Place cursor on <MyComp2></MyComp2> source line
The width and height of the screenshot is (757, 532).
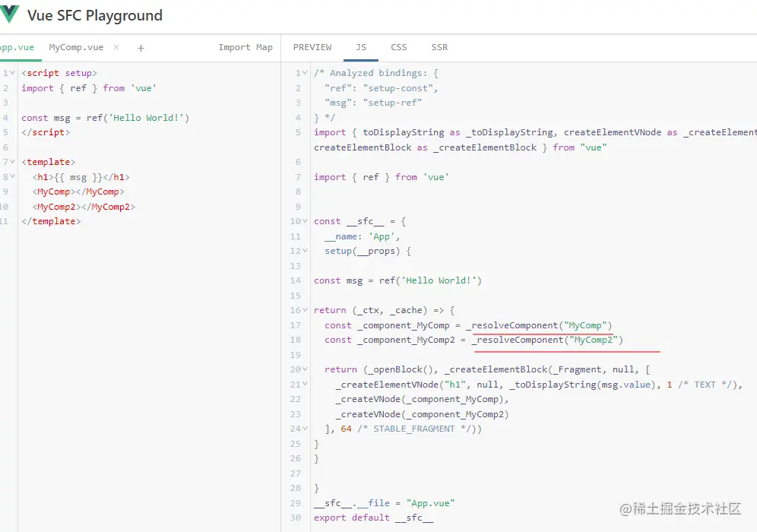[84, 207]
